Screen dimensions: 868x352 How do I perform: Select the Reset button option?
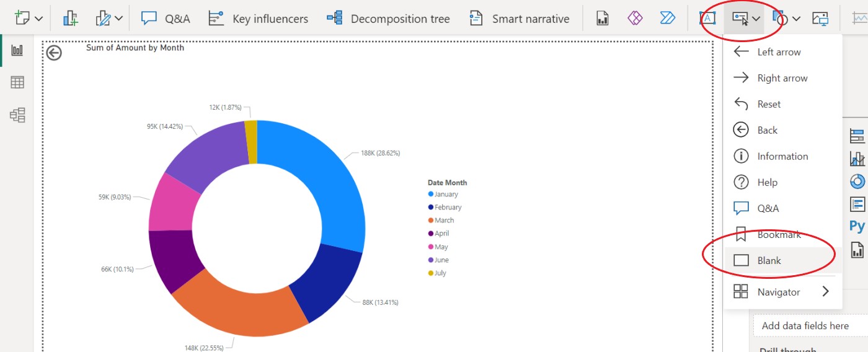782,104
